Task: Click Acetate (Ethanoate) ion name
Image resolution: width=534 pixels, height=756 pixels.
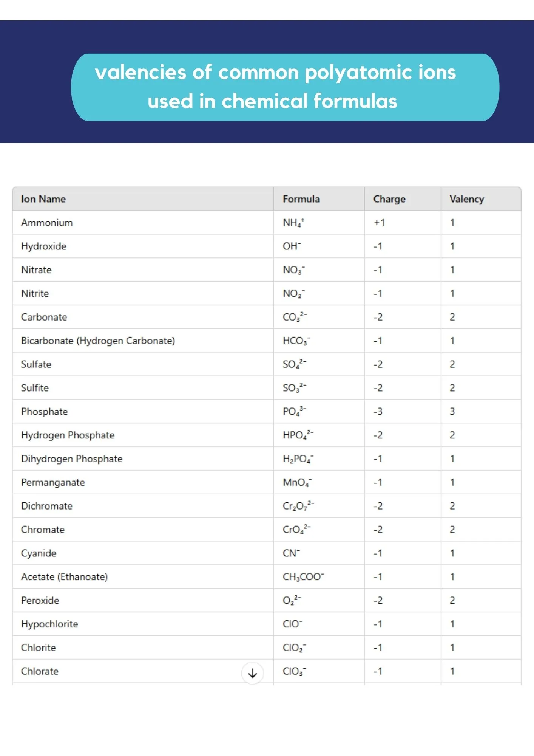Action: [x=64, y=577]
